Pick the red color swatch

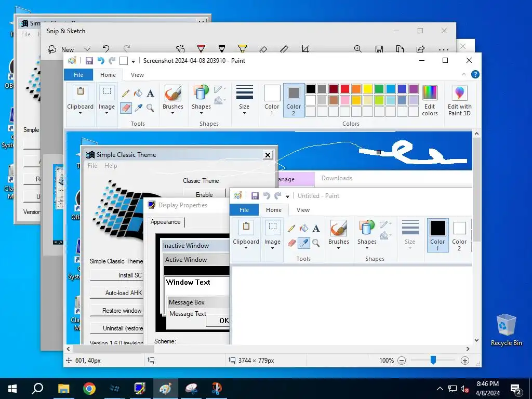(x=345, y=89)
